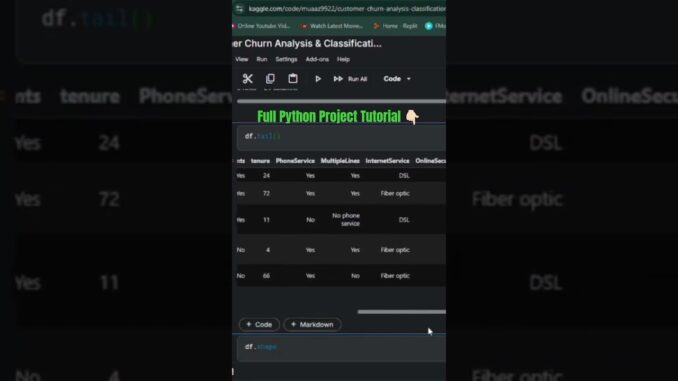
Task: Open the Watch Latest Movie bookmark
Action: [x=332, y=26]
